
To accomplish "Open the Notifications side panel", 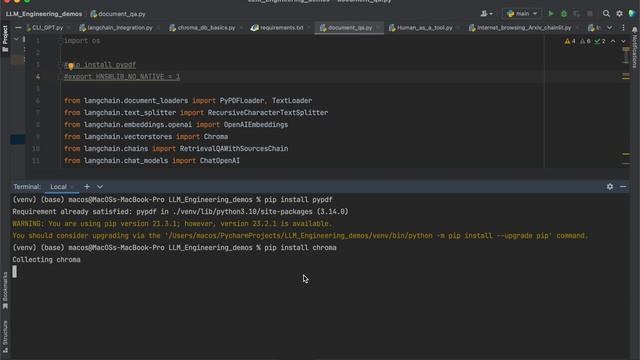I will pyautogui.click(x=634, y=48).
